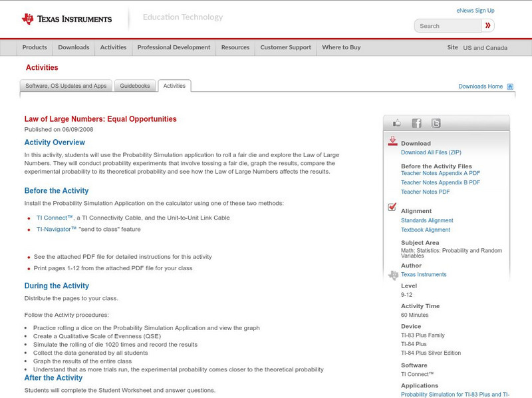
Task: Open the TI Connect™ link
Action: (x=55, y=218)
